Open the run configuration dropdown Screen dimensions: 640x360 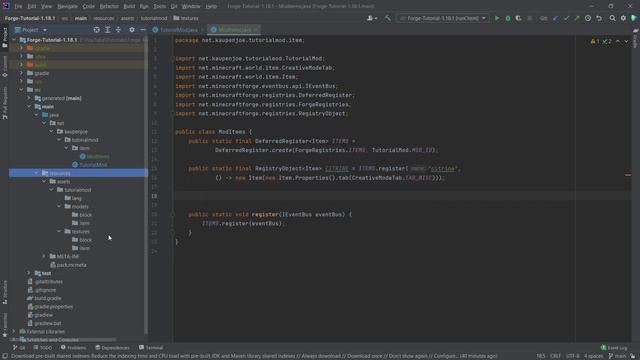443,18
